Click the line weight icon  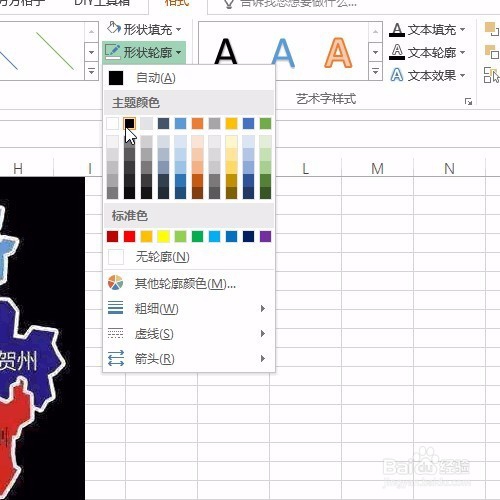(x=115, y=308)
